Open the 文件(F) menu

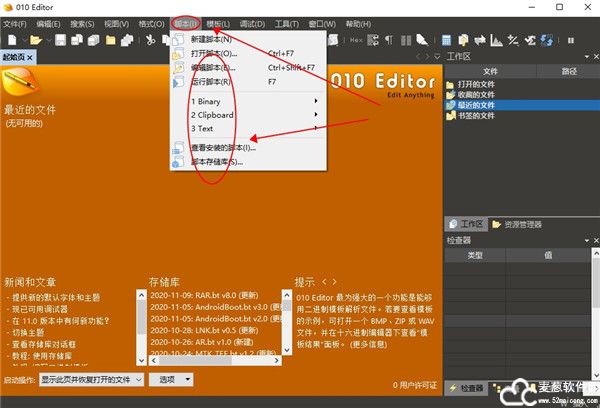(x=15, y=24)
